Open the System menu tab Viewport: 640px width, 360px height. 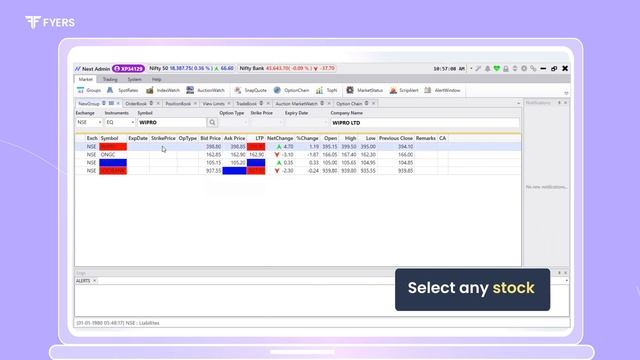134,80
